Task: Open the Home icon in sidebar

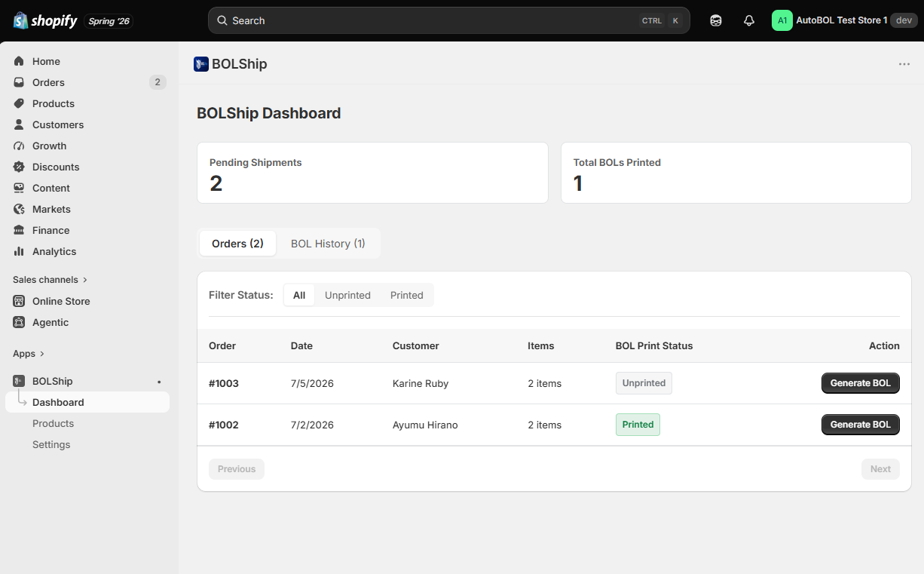Action: point(19,61)
